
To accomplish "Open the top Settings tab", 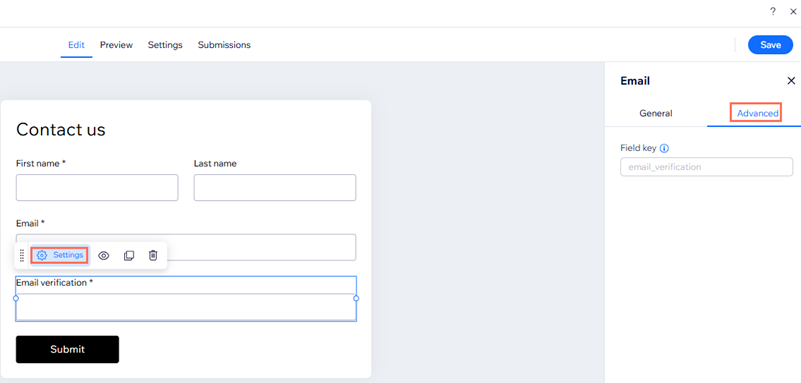I will pos(165,45).
